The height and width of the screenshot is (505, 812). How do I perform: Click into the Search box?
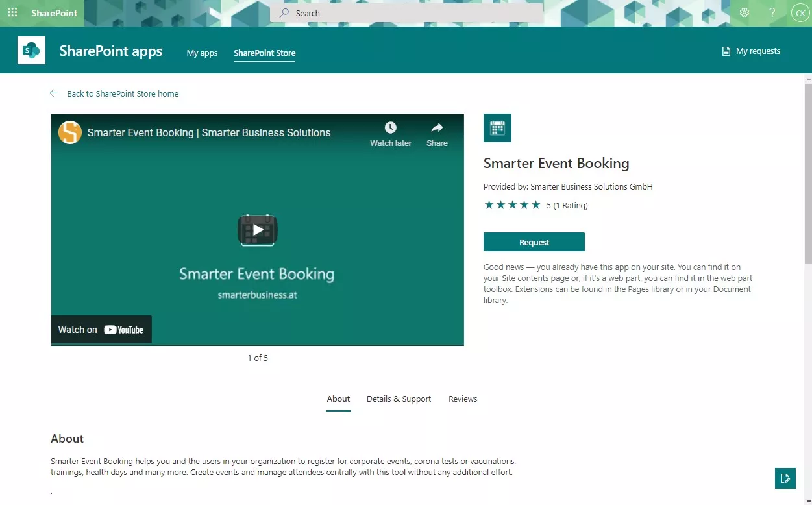click(x=406, y=13)
